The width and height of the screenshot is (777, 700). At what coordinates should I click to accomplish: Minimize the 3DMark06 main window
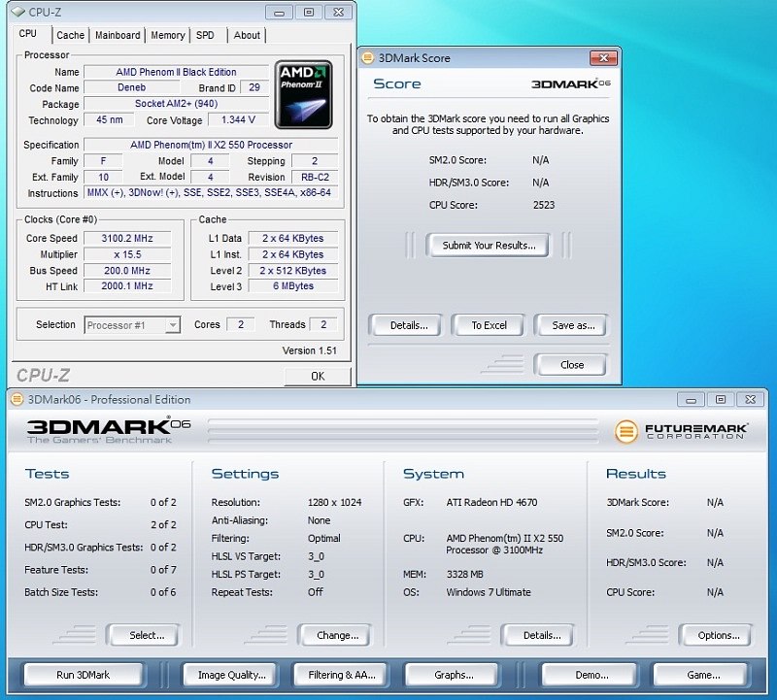(692, 399)
